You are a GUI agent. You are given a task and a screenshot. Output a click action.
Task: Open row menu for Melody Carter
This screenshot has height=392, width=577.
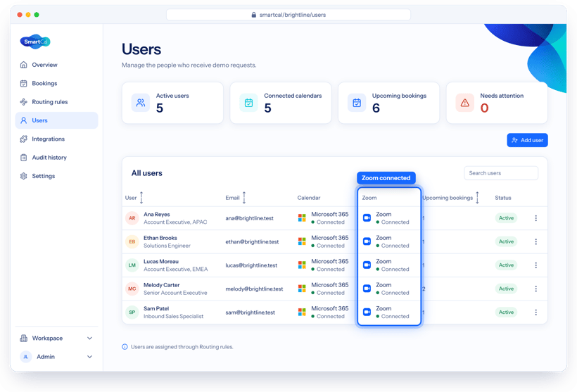535,289
